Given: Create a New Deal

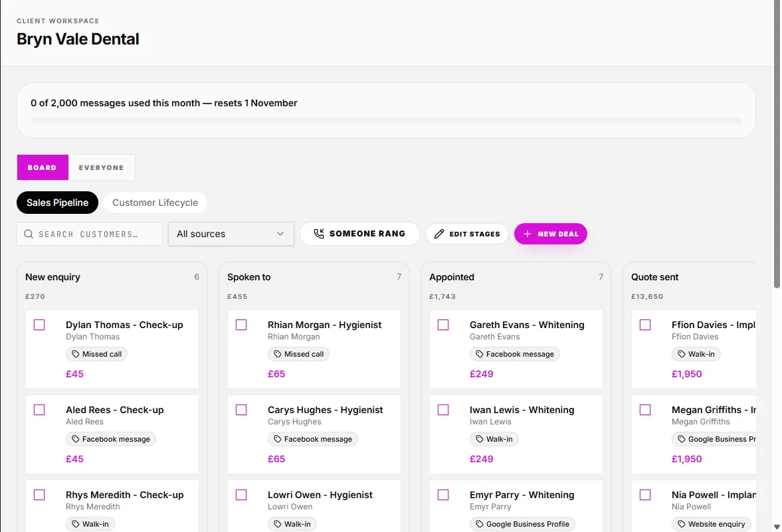Looking at the screenshot, I should pyautogui.click(x=551, y=234).
